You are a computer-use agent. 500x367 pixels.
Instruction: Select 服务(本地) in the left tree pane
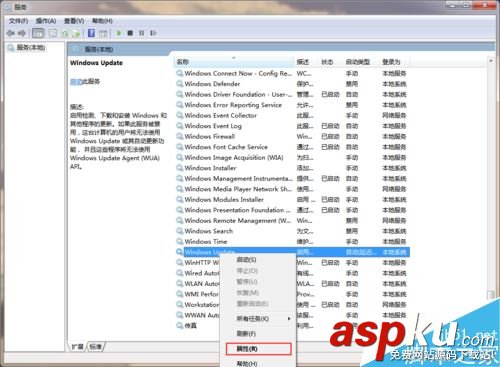[31, 48]
